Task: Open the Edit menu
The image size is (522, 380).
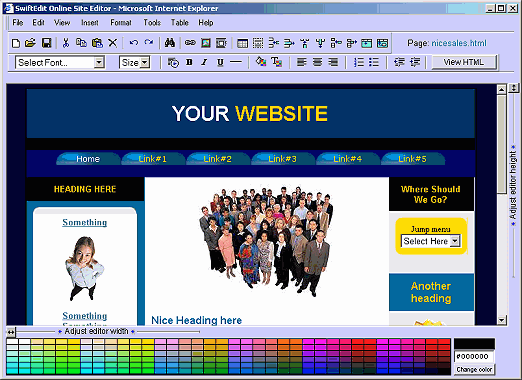Action: click(x=38, y=23)
